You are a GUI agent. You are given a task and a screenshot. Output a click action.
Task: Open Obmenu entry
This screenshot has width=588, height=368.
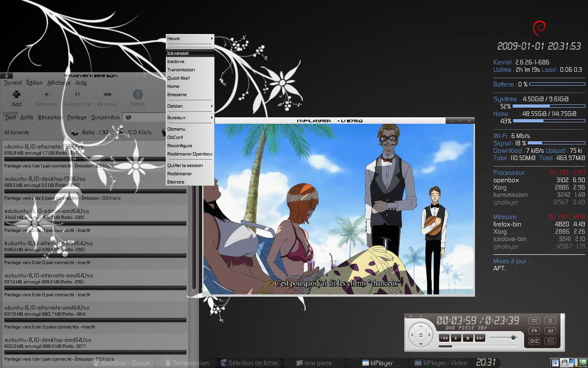coord(190,129)
